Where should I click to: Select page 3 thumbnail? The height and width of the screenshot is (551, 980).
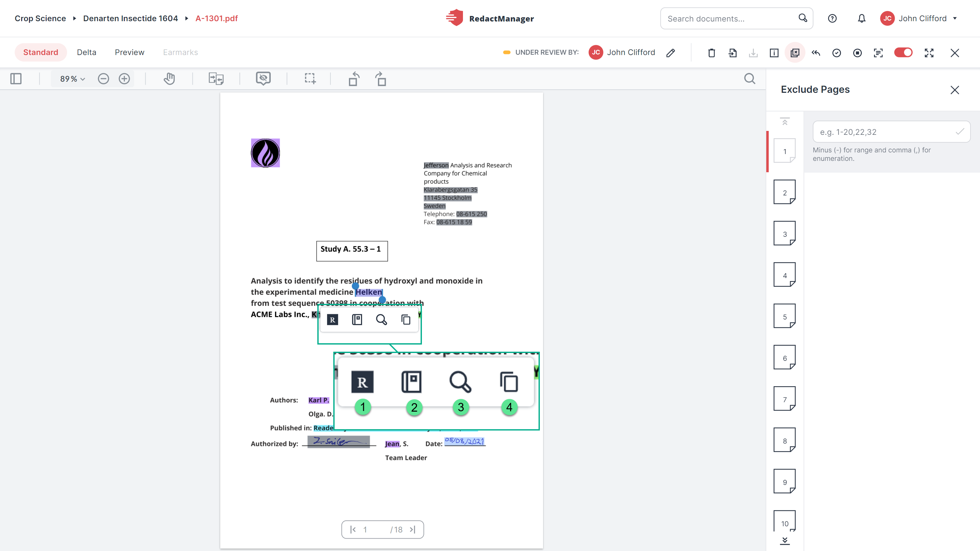point(785,233)
